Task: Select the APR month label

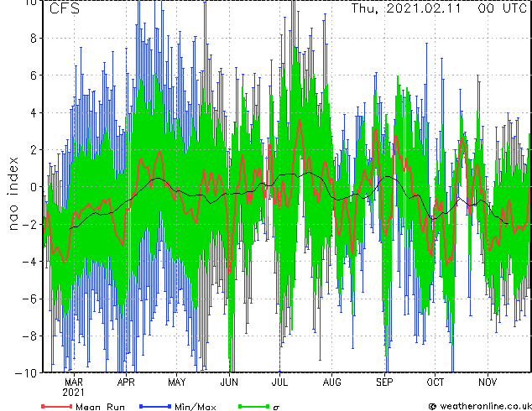Action: [126, 382]
